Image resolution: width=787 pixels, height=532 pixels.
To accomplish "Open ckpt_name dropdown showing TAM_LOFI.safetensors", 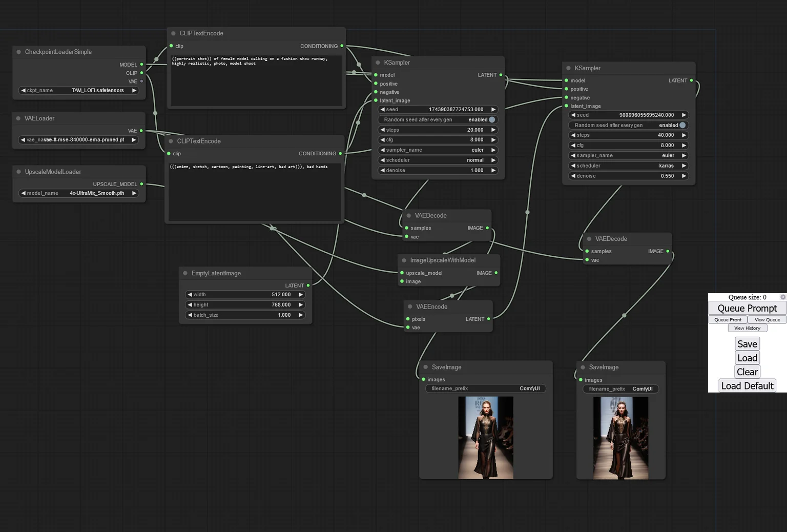I will pyautogui.click(x=79, y=90).
